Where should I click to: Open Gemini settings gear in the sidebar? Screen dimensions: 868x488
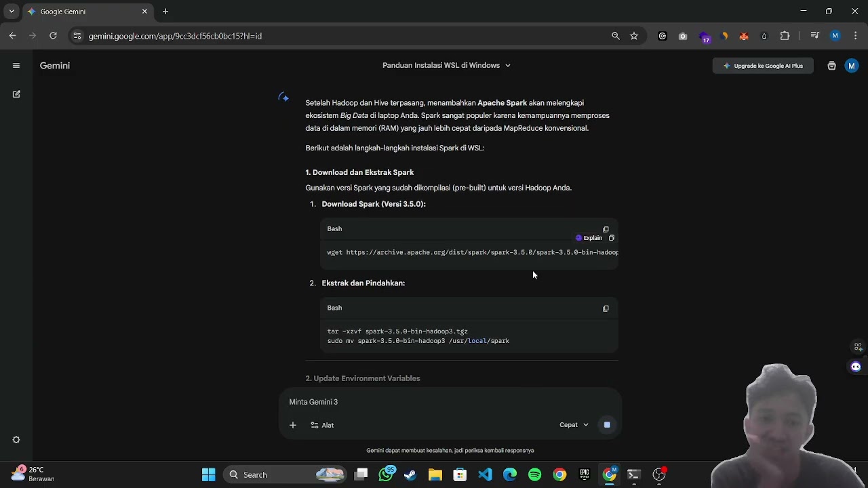tap(16, 440)
